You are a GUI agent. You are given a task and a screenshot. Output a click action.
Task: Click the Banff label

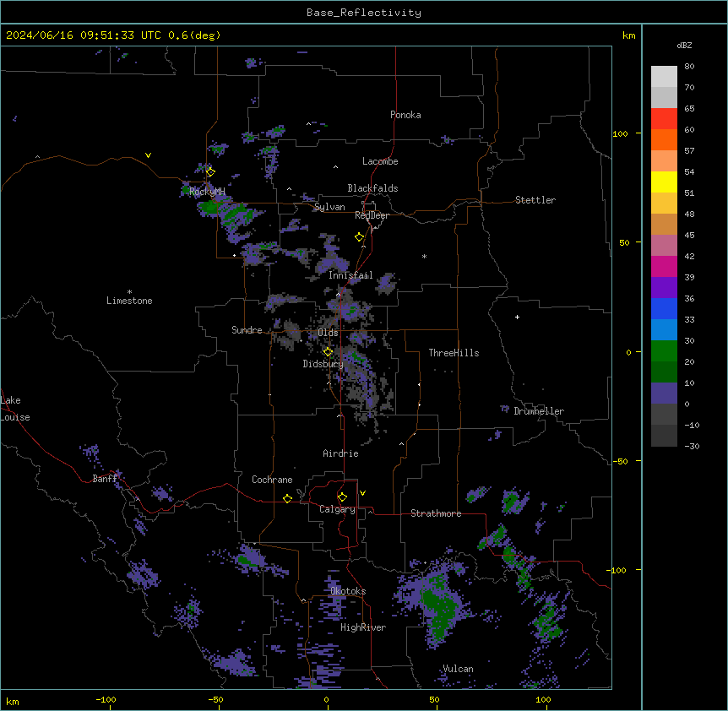pos(106,479)
